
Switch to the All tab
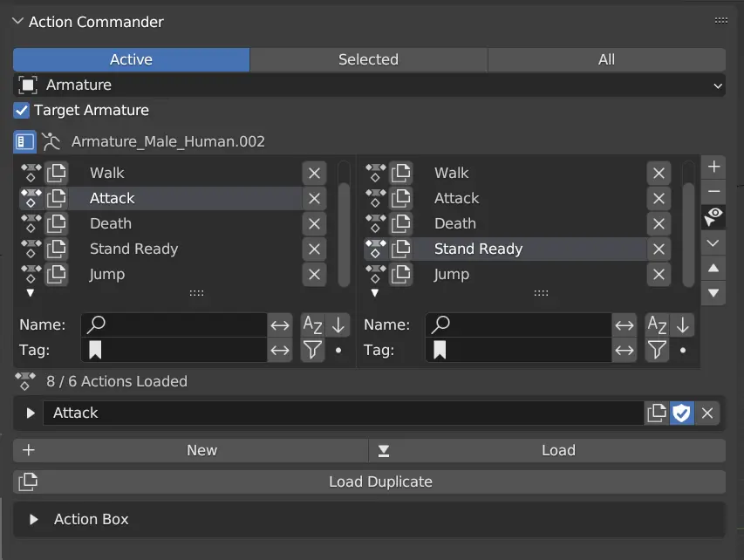[x=606, y=59]
